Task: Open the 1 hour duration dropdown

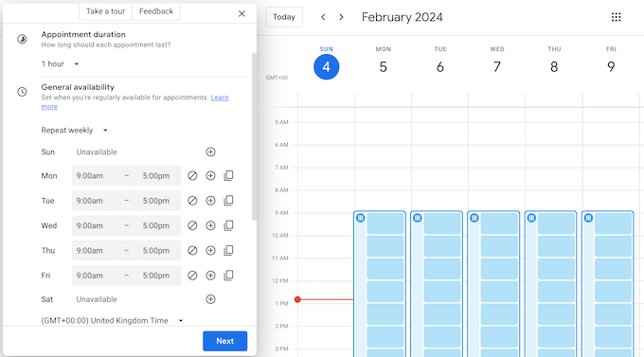Action: click(60, 63)
